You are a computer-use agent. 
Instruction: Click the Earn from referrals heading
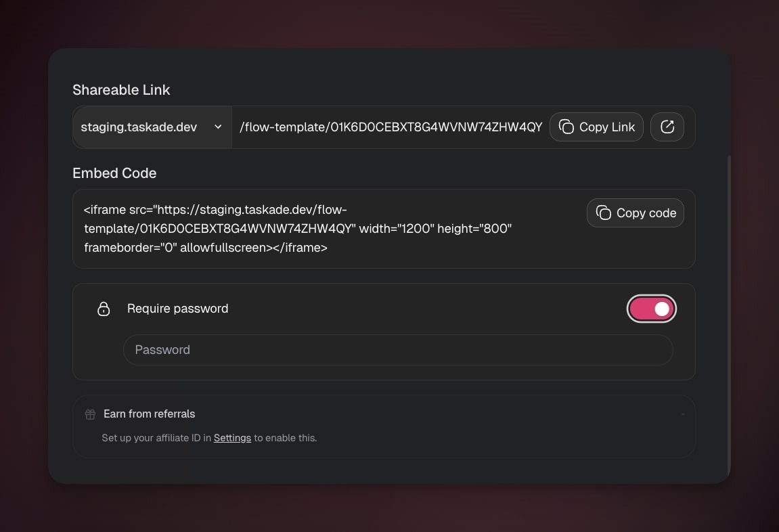(x=149, y=414)
